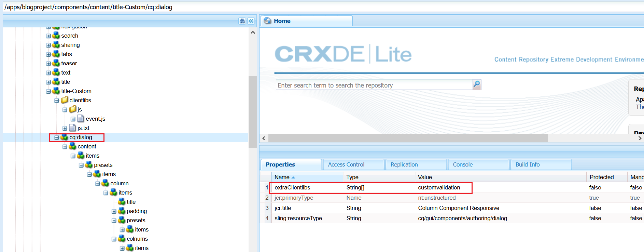Click the tabs node icon
The height and width of the screenshot is (252, 644).
56,54
